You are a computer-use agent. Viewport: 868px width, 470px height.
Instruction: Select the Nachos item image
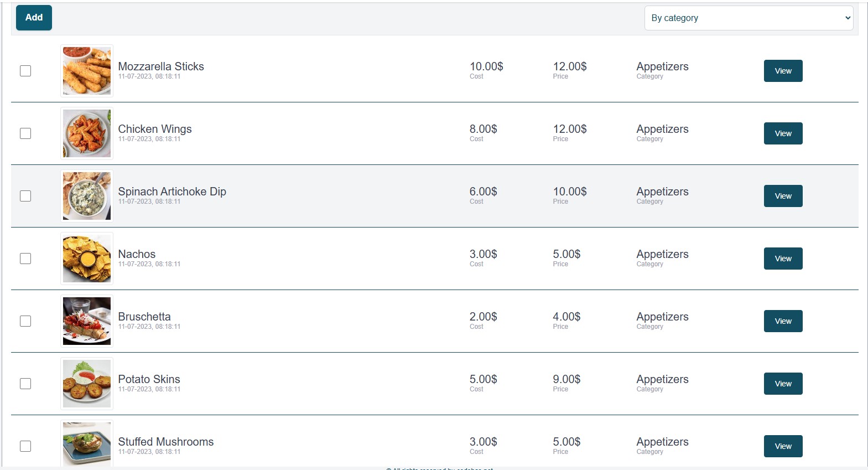click(87, 259)
